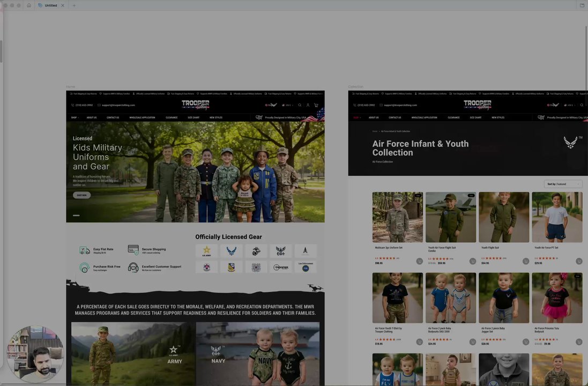Open the language selector on Home page header
Screen dimensions: 588x386
271,105
